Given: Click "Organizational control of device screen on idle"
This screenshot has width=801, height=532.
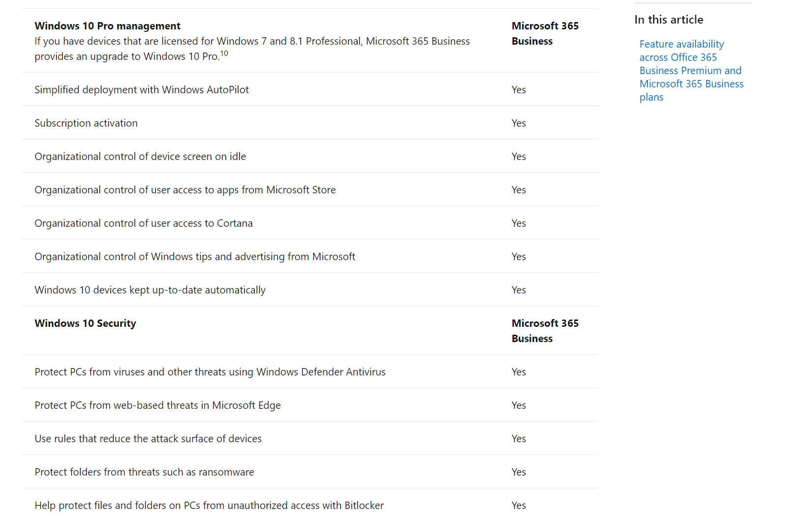Looking at the screenshot, I should [140, 157].
